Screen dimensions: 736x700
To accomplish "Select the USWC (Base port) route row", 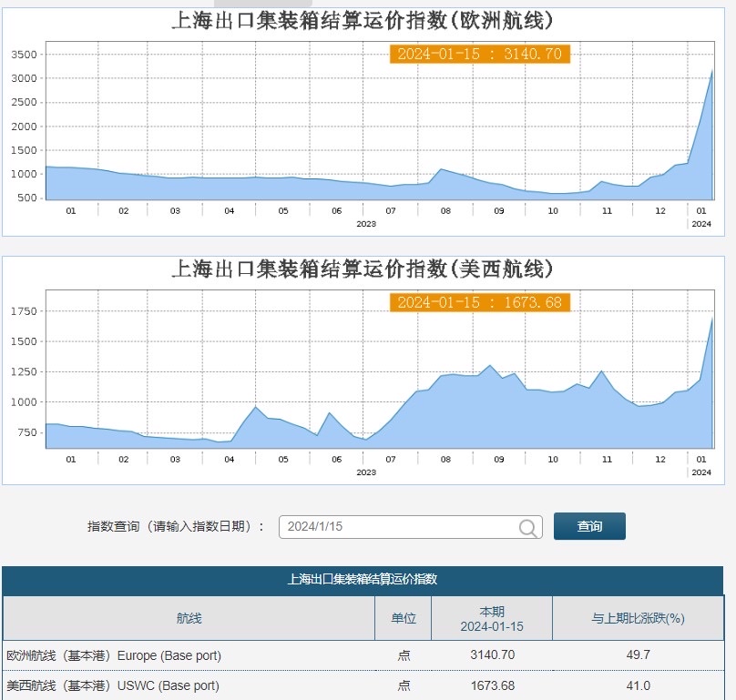I will point(363,685).
